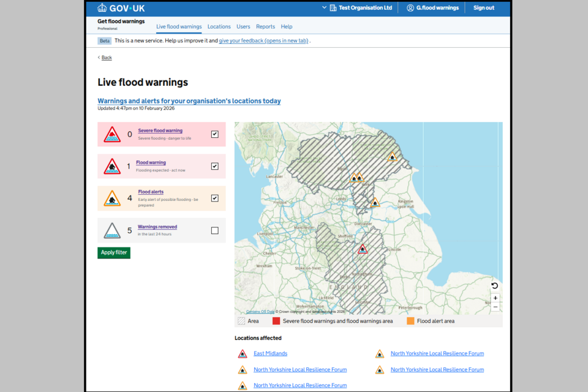This screenshot has height=392, width=588.
Task: Zoom out using the map minus button
Action: tap(495, 307)
